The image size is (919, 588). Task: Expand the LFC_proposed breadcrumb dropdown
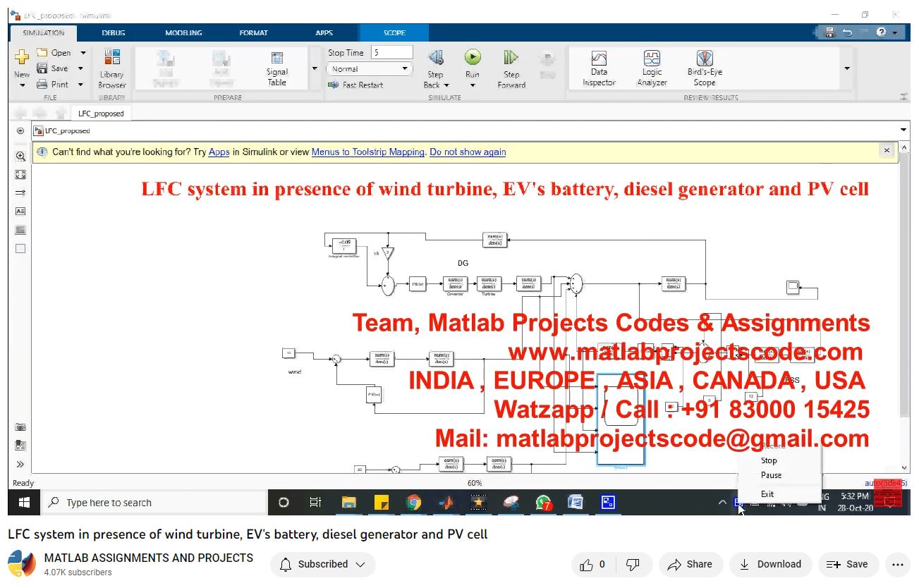click(x=903, y=130)
